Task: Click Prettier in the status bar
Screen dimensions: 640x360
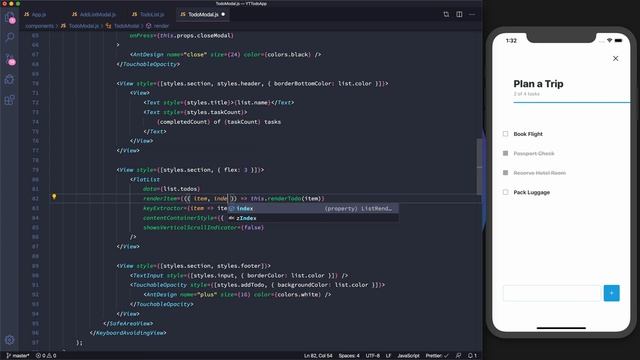Action: tap(437, 356)
